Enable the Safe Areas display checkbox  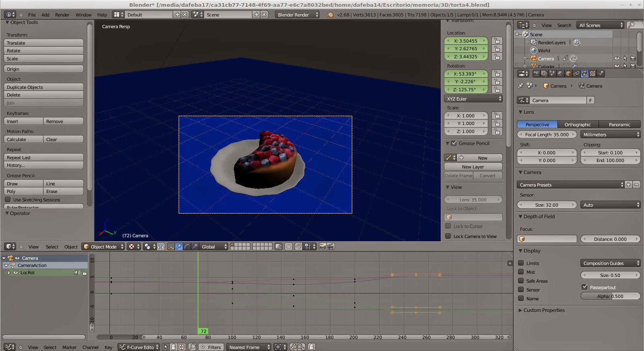click(x=521, y=281)
